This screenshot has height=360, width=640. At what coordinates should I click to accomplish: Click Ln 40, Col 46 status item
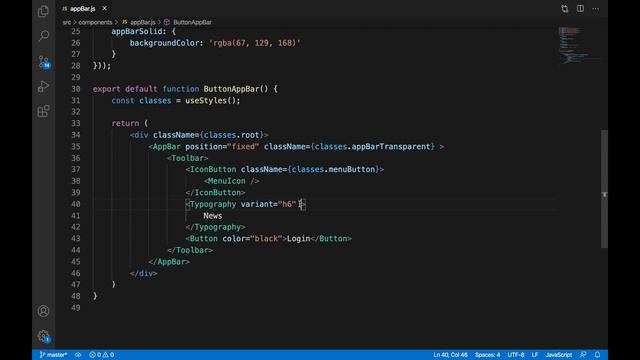coord(450,355)
